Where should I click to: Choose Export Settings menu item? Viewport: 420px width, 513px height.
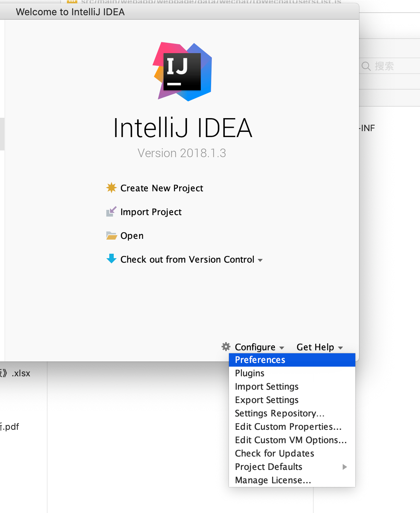click(x=292, y=400)
